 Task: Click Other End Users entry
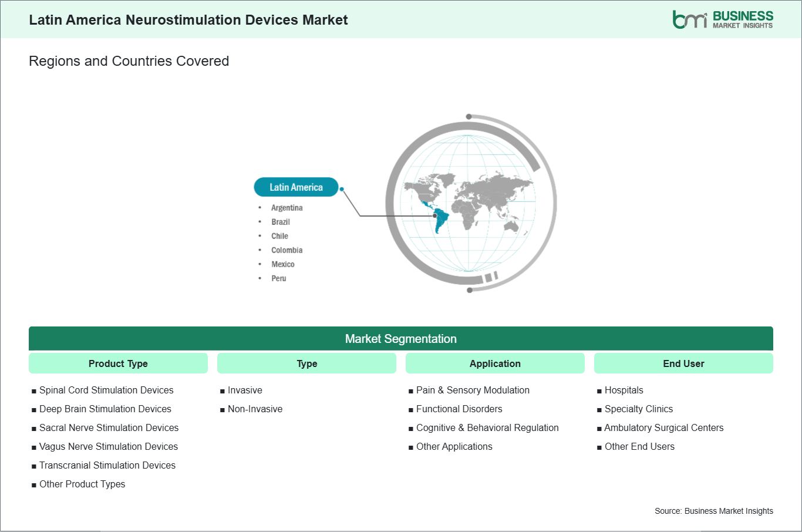[x=639, y=446]
